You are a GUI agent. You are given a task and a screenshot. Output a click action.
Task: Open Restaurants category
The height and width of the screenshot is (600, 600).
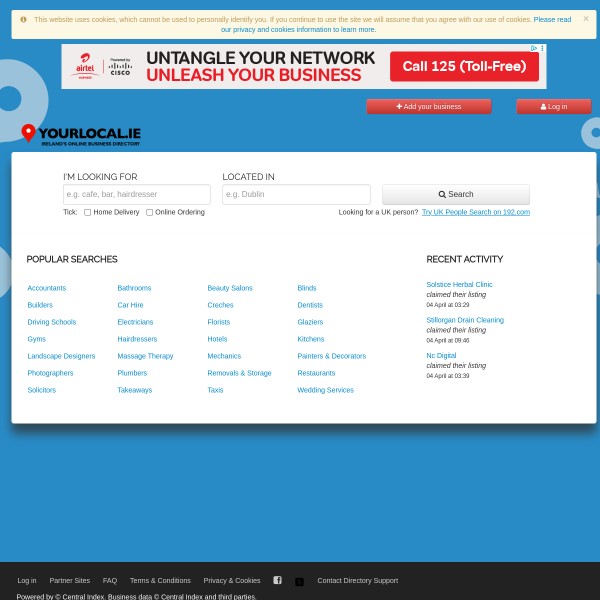click(x=316, y=373)
